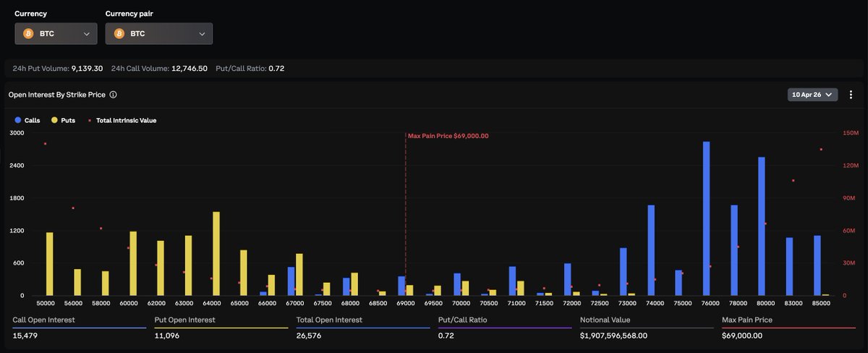
Task: Click the Notional Value figure
Action: pyautogui.click(x=613, y=336)
